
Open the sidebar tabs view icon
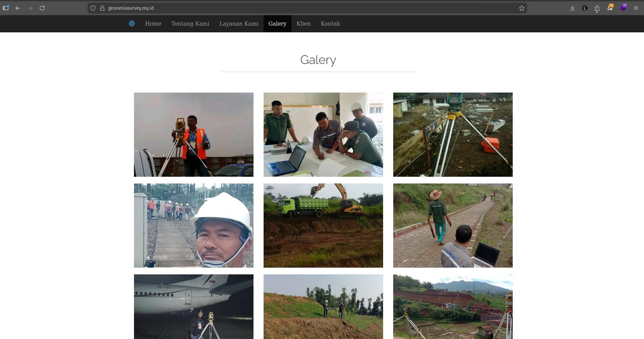point(6,8)
